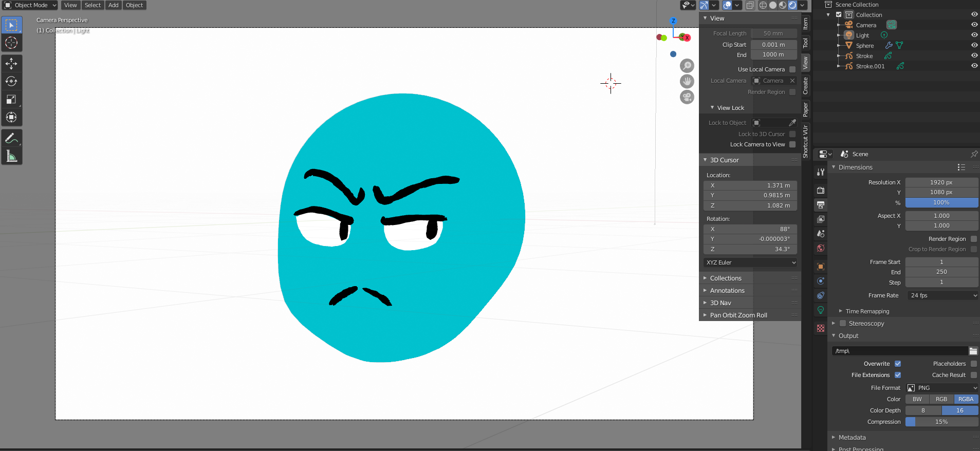Open the Dimensions render presets list icon
Screen dimensions: 980x451
(x=961, y=167)
